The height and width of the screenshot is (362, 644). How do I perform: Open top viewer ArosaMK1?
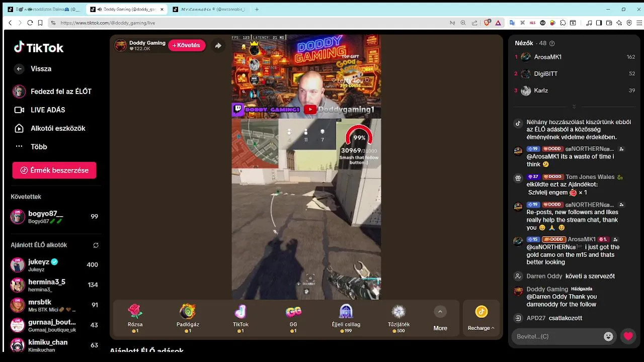click(575, 57)
